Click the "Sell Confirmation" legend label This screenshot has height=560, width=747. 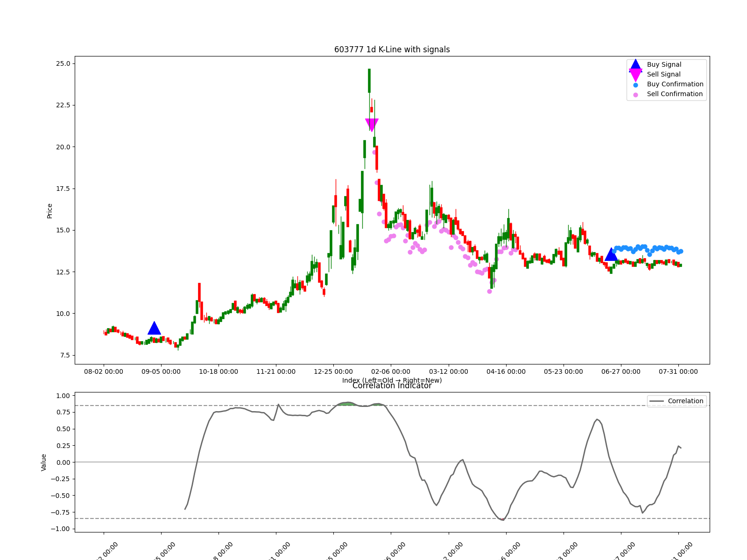point(675,94)
